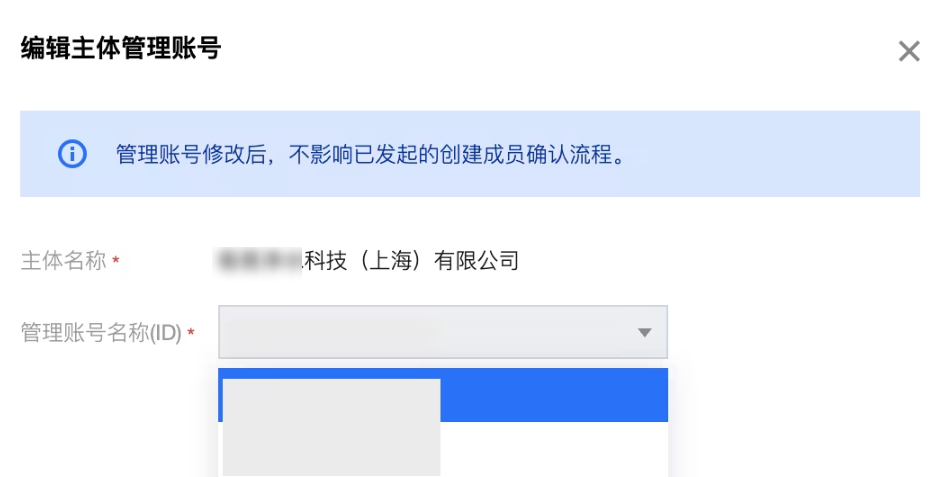This screenshot has height=477, width=939.
Task: Click the 编辑主体管理账号 dialog title
Action: click(121, 48)
